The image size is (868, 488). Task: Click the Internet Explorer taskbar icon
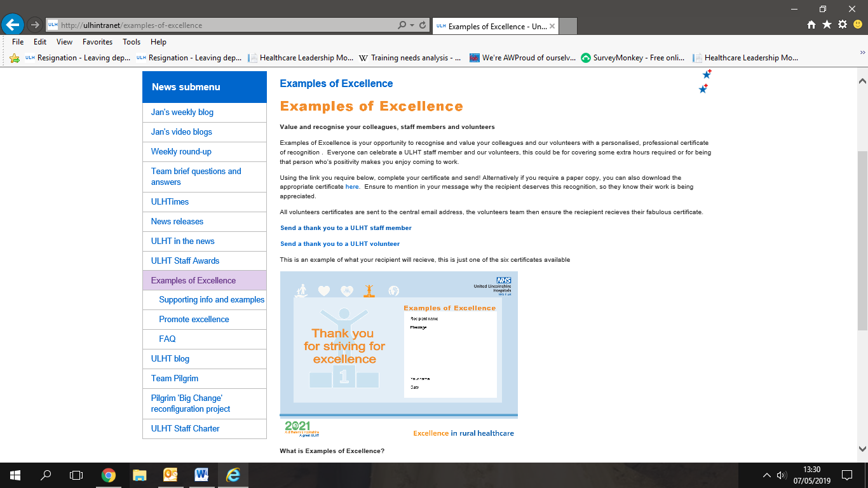233,475
